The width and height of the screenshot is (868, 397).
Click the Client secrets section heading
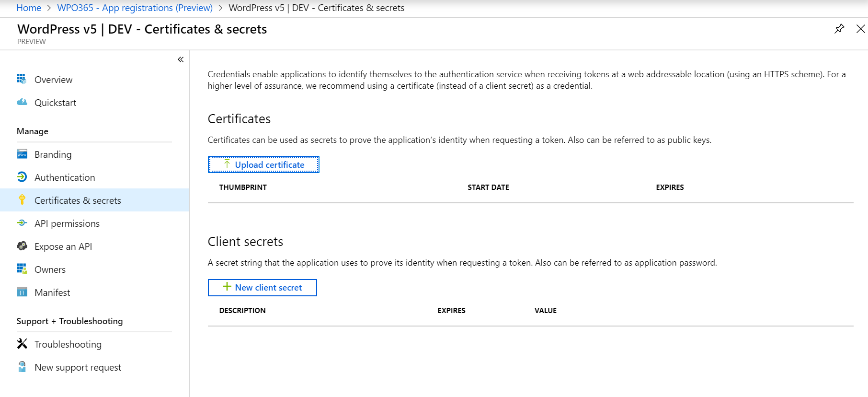pos(245,242)
